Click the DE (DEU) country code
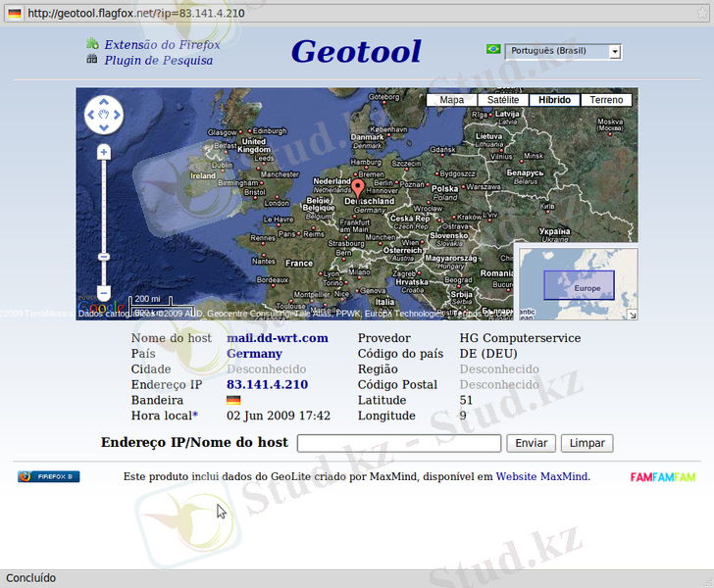The width and height of the screenshot is (714, 588). [488, 354]
